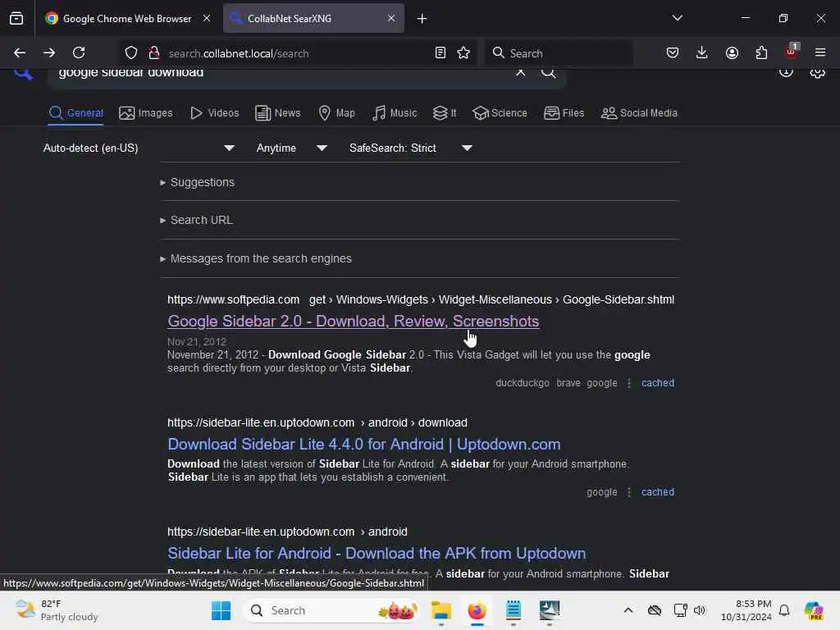Open the Auto-detect (en-US) language dropdown

pyautogui.click(x=139, y=148)
